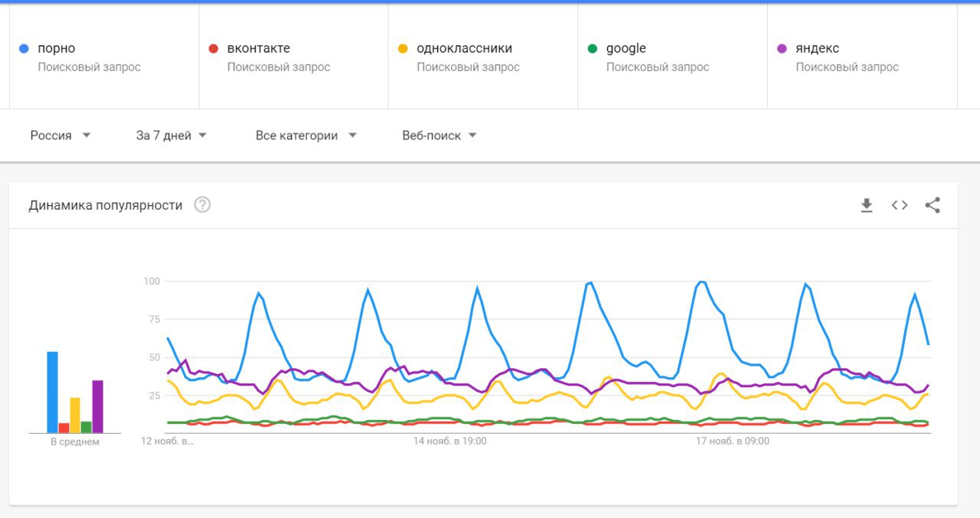Click the green dot beside google
980x518 pixels.
[x=592, y=49]
